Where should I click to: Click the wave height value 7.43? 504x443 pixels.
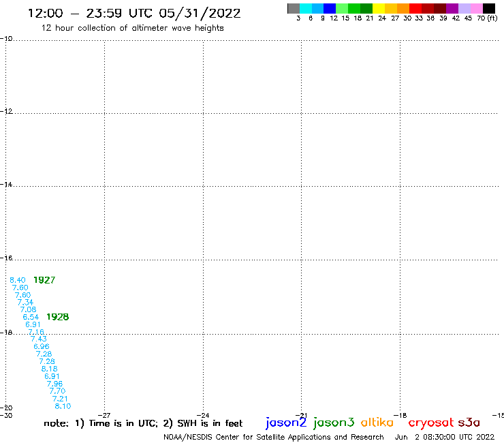pos(39,339)
